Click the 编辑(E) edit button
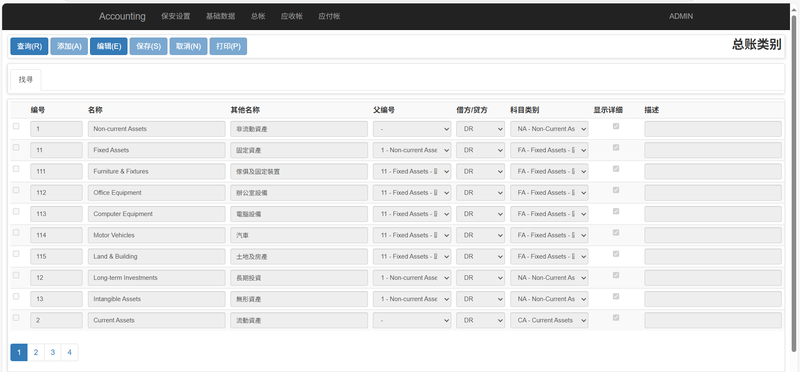The height and width of the screenshot is (372, 800). (109, 46)
